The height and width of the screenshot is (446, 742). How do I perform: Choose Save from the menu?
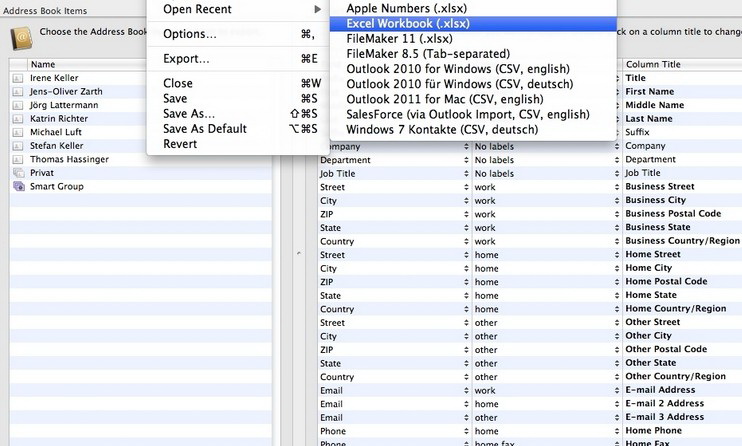(238, 98)
